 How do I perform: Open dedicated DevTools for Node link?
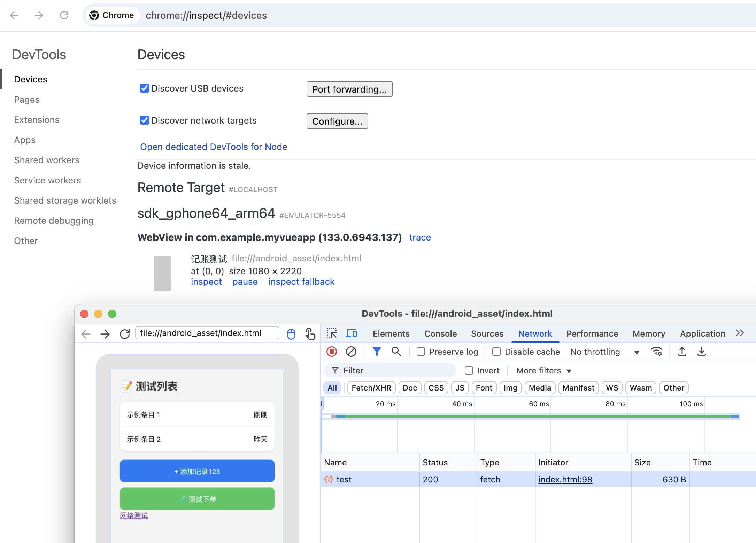[214, 147]
